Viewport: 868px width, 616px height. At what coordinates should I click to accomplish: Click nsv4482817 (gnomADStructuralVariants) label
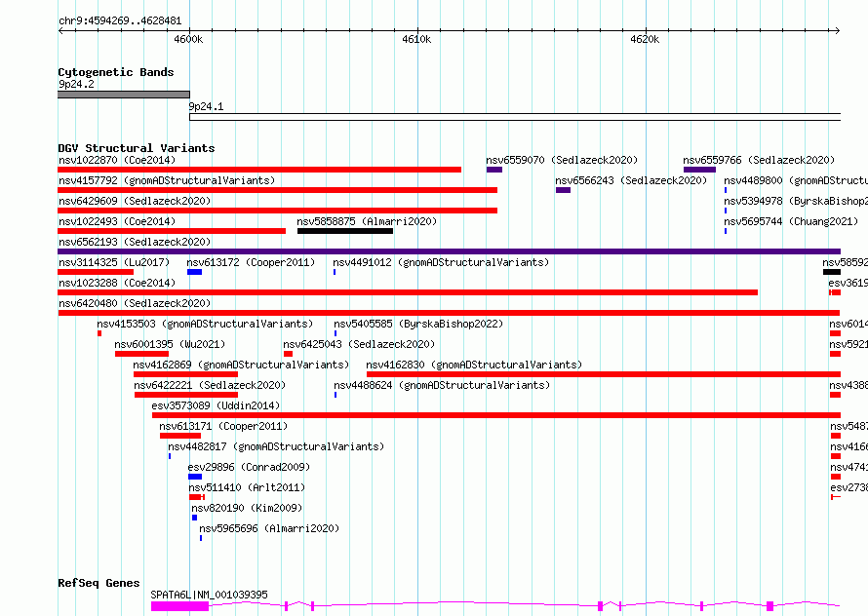pos(276,446)
